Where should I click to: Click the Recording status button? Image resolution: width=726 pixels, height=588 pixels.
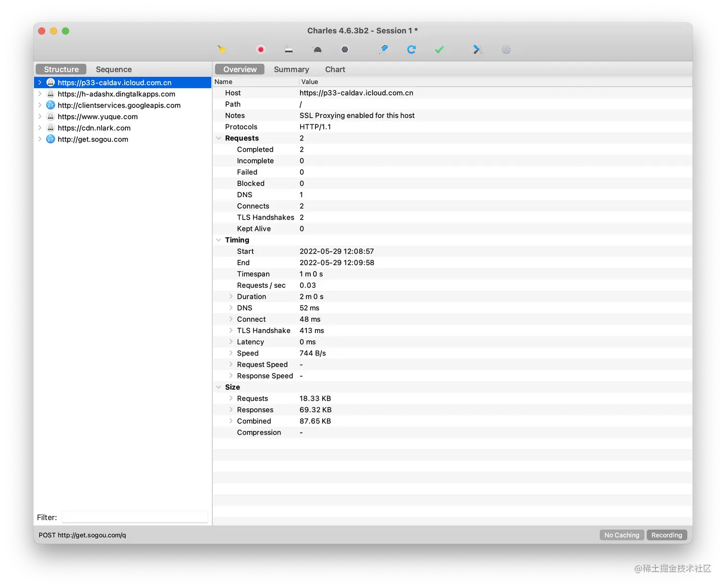click(667, 535)
